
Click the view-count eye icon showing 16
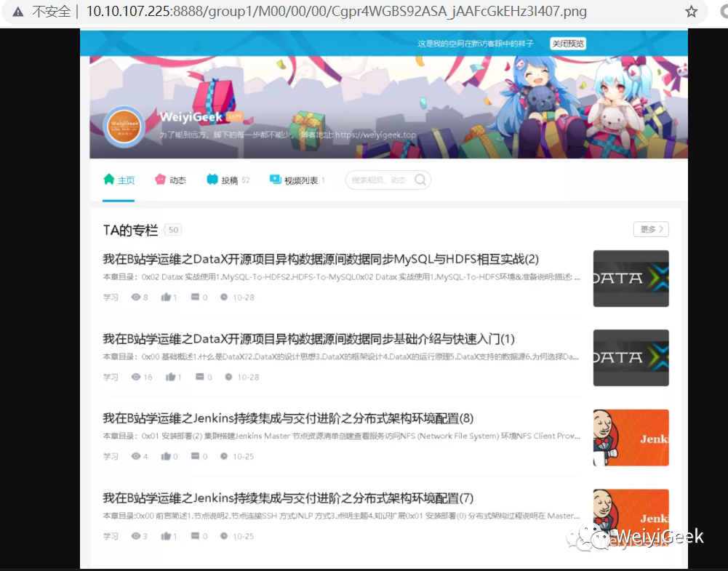click(x=135, y=377)
